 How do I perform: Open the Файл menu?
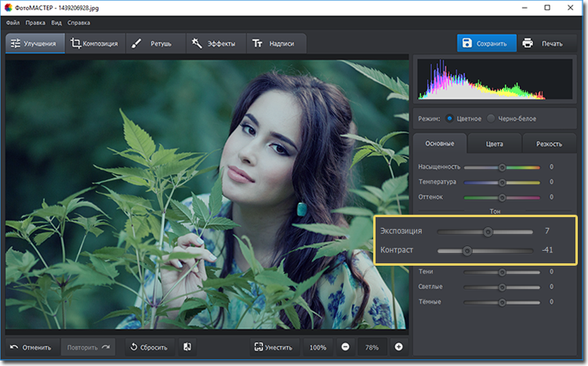(x=13, y=23)
